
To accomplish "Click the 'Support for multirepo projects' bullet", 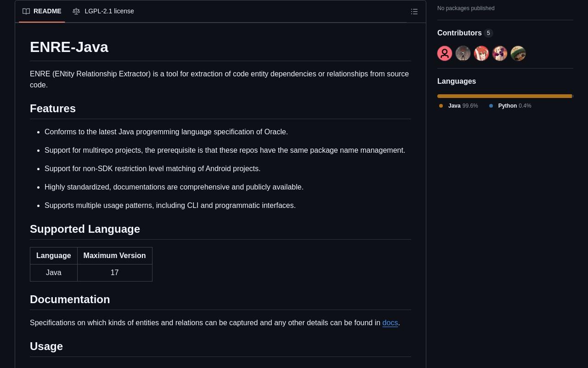I will [x=225, y=150].
